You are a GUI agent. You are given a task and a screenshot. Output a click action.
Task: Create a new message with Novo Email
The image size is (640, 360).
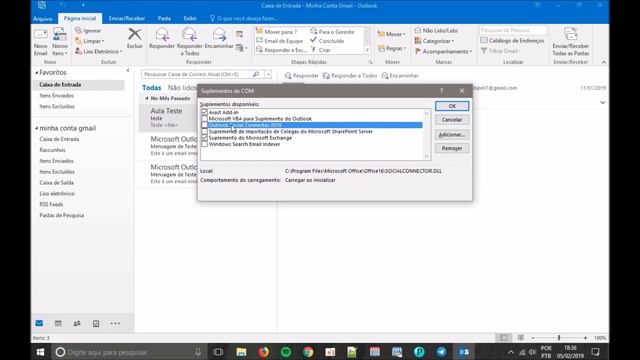(x=40, y=42)
